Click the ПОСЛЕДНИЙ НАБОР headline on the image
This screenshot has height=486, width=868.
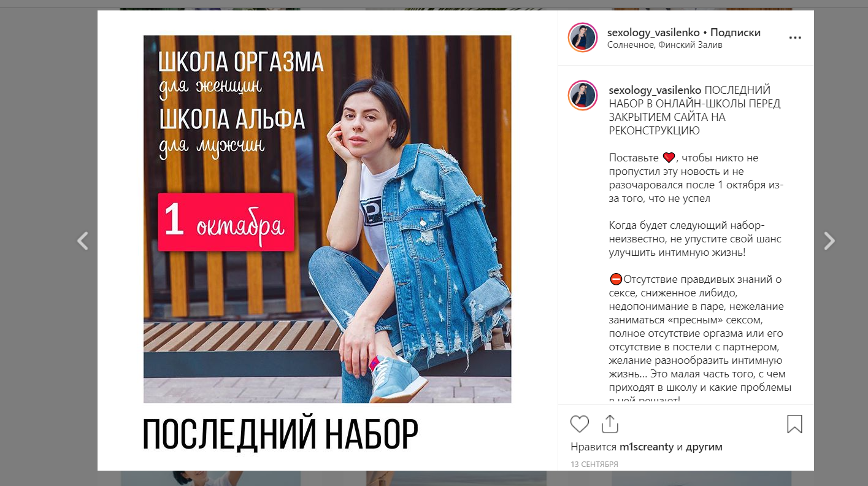tap(280, 434)
